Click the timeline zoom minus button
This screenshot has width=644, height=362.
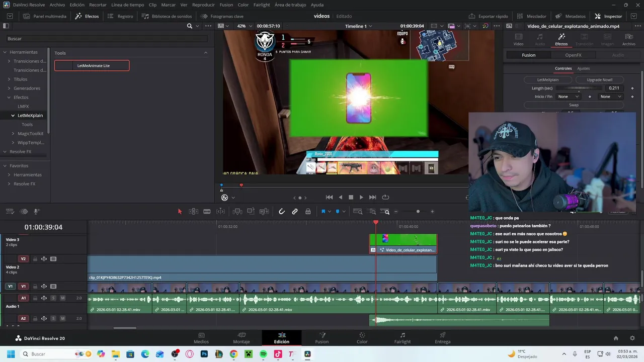coord(395,212)
